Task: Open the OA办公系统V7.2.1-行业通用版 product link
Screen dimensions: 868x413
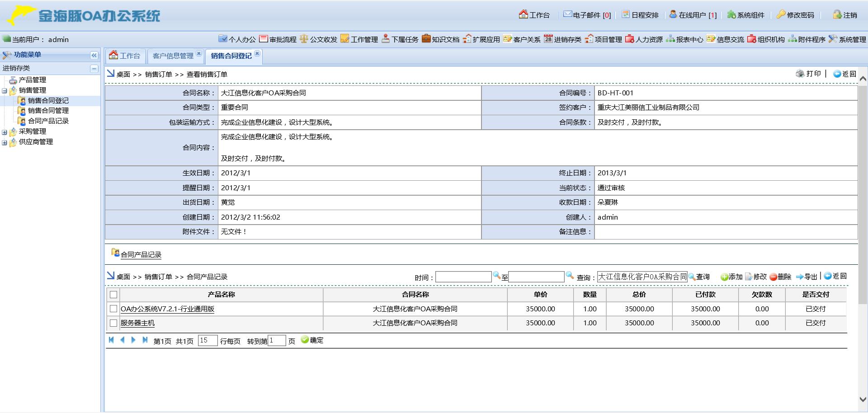Action: [x=167, y=309]
